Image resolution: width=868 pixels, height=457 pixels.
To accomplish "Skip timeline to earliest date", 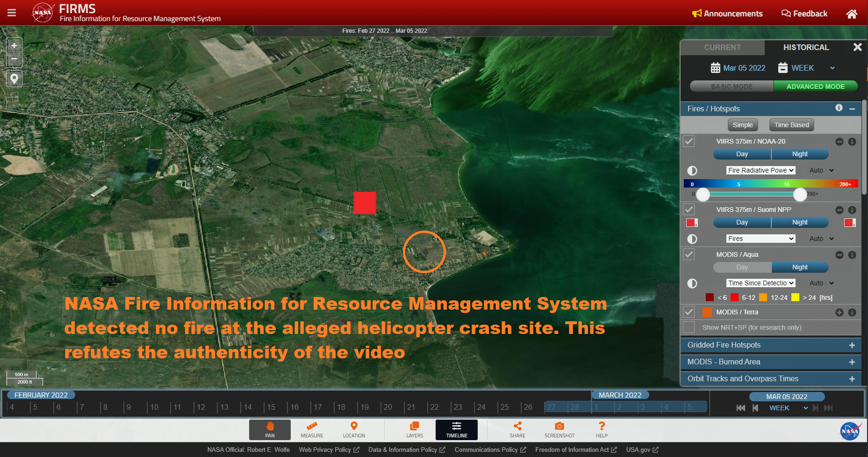I will [x=741, y=408].
